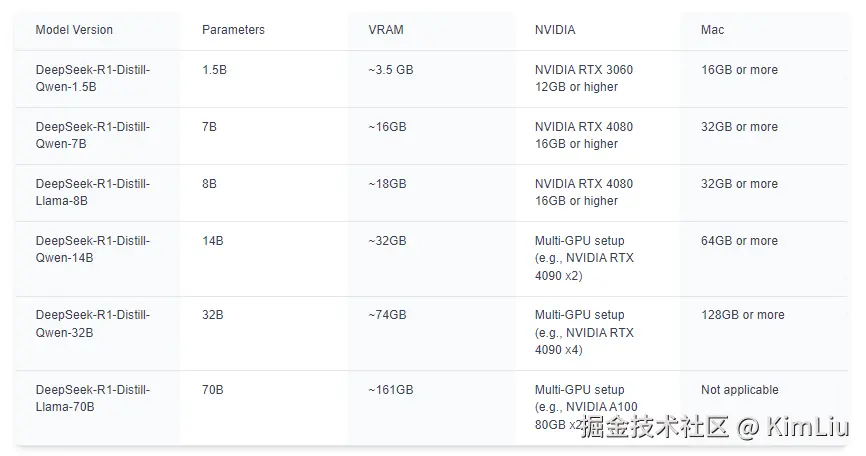The width and height of the screenshot is (866, 456).
Task: Click the DeepSeek-R1-Distill-Qwen-7B model name
Action: (x=93, y=135)
